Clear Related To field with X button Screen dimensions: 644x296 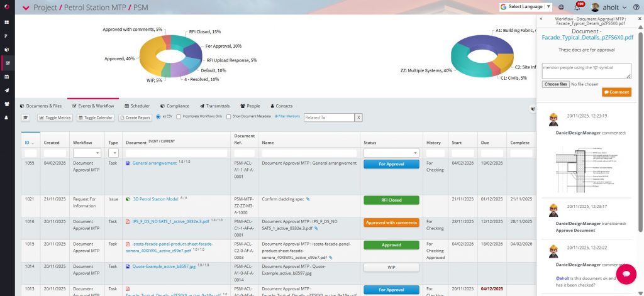(358, 118)
